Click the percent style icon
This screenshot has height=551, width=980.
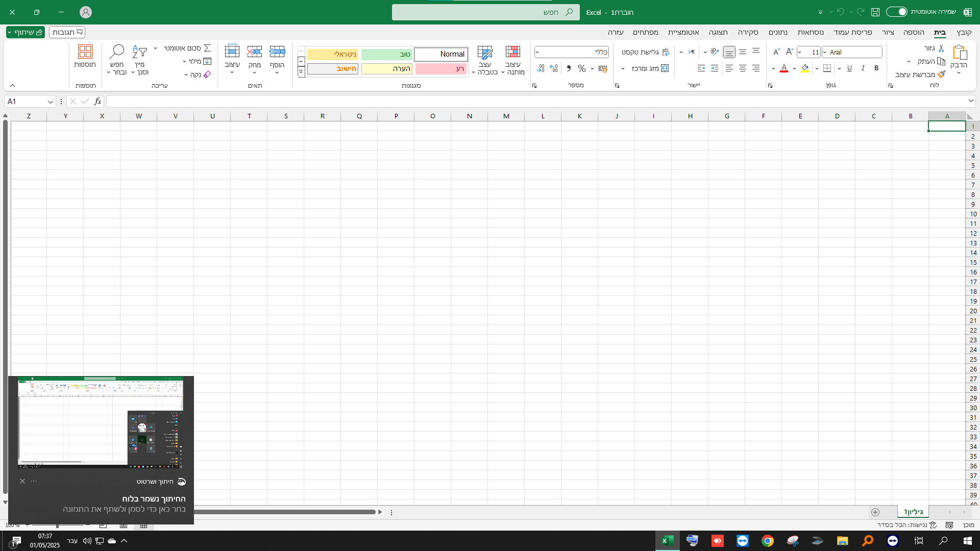point(581,68)
